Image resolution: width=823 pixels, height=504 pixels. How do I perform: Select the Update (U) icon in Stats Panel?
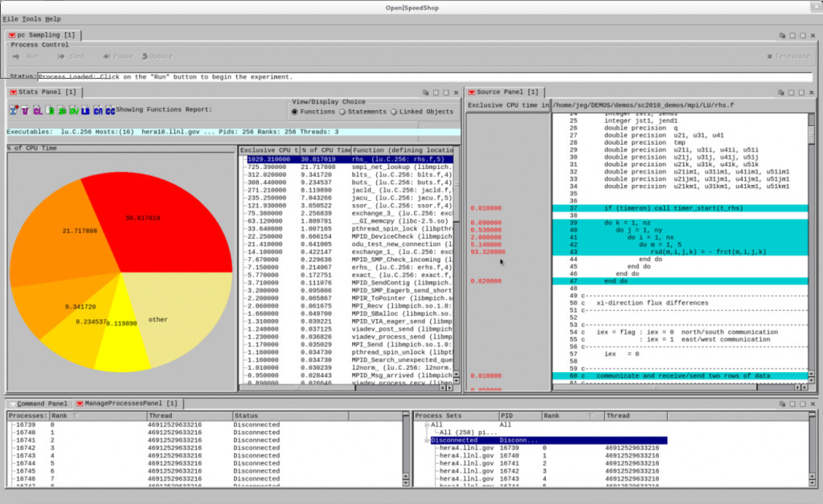click(x=25, y=110)
